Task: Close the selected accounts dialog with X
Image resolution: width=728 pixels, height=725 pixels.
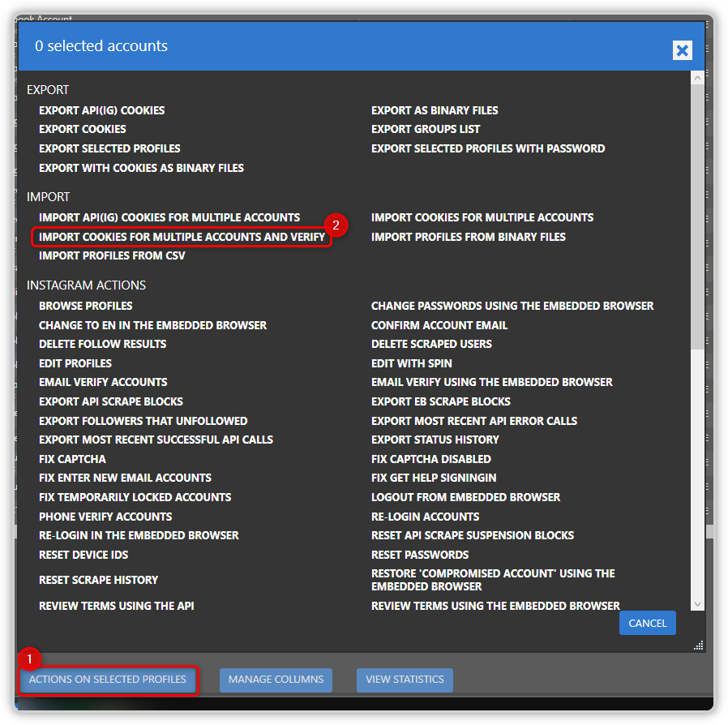Action: 682,51
